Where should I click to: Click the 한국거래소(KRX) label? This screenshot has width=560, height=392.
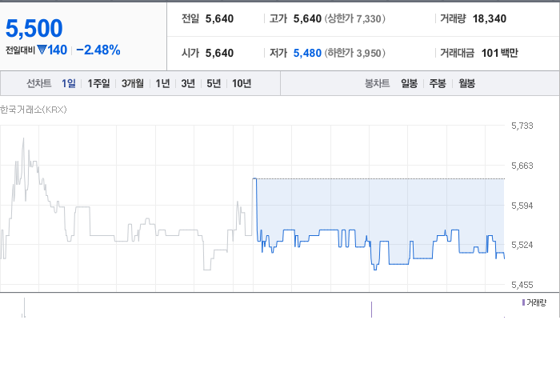[x=34, y=110]
